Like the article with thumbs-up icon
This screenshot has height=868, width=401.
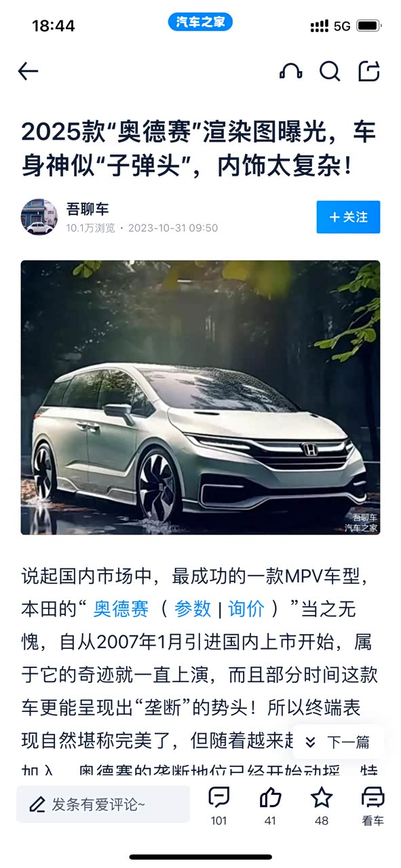270,797
